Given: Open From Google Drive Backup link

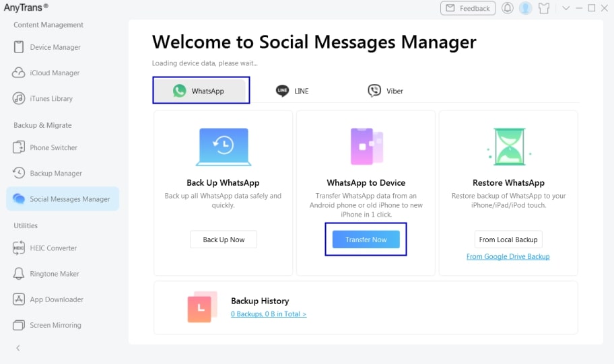Looking at the screenshot, I should point(508,256).
